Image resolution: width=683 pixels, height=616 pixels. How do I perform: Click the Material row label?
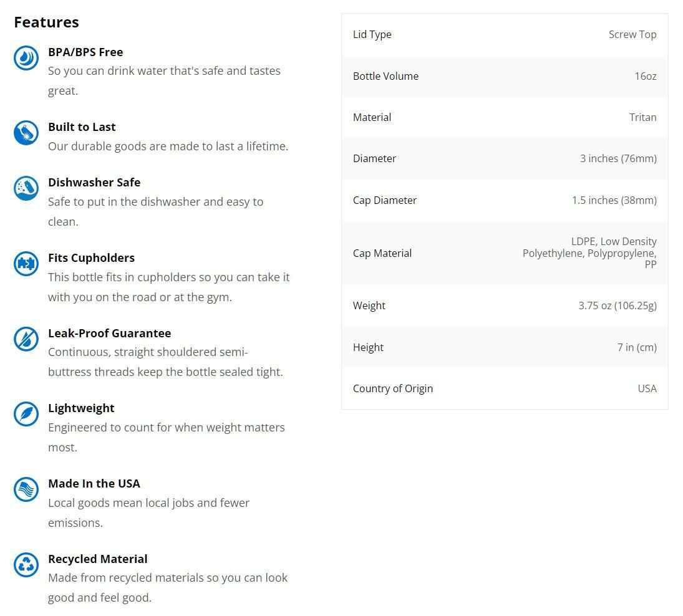pyautogui.click(x=372, y=117)
